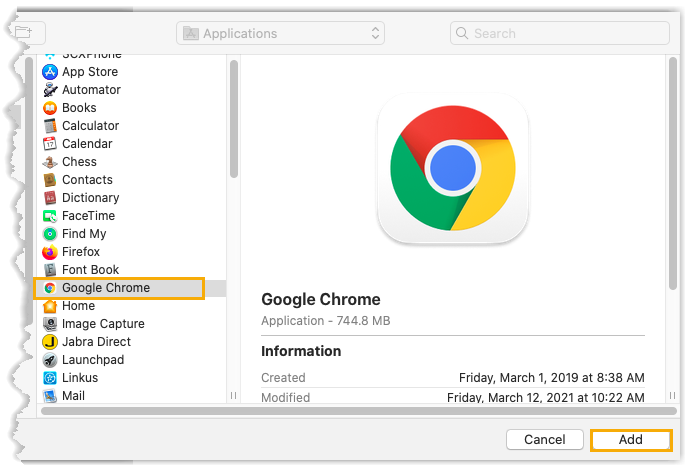The width and height of the screenshot is (686, 472).
Task: Click the Font Book app icon
Action: click(50, 270)
